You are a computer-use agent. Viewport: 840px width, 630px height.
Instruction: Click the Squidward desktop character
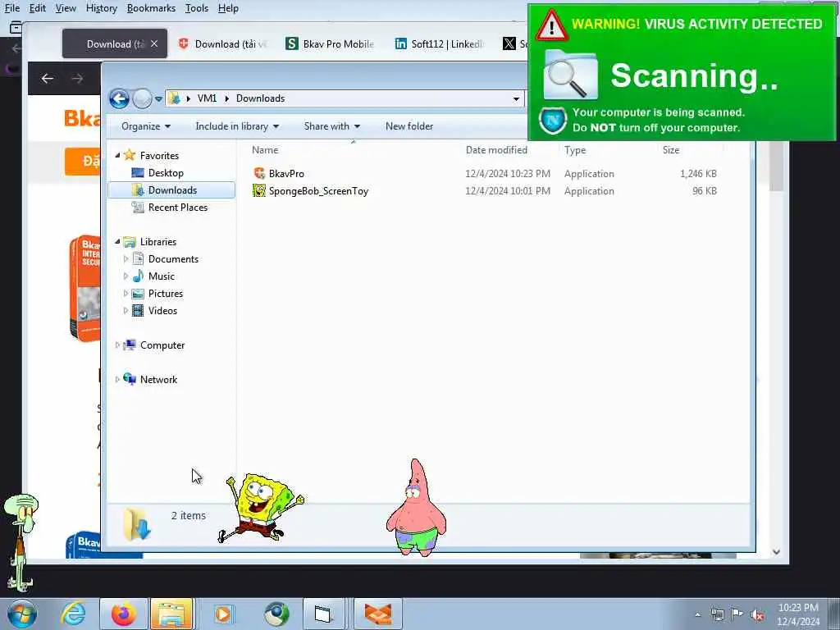pyautogui.click(x=21, y=541)
